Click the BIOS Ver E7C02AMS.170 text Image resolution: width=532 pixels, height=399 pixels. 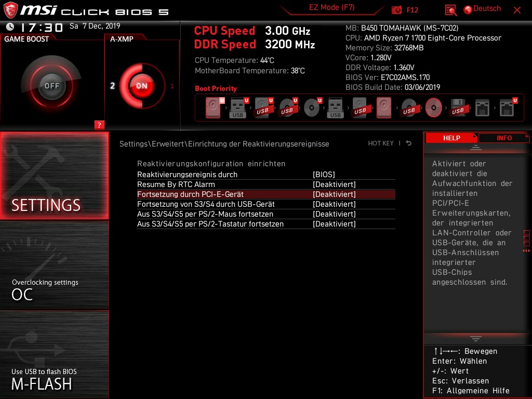click(x=388, y=77)
